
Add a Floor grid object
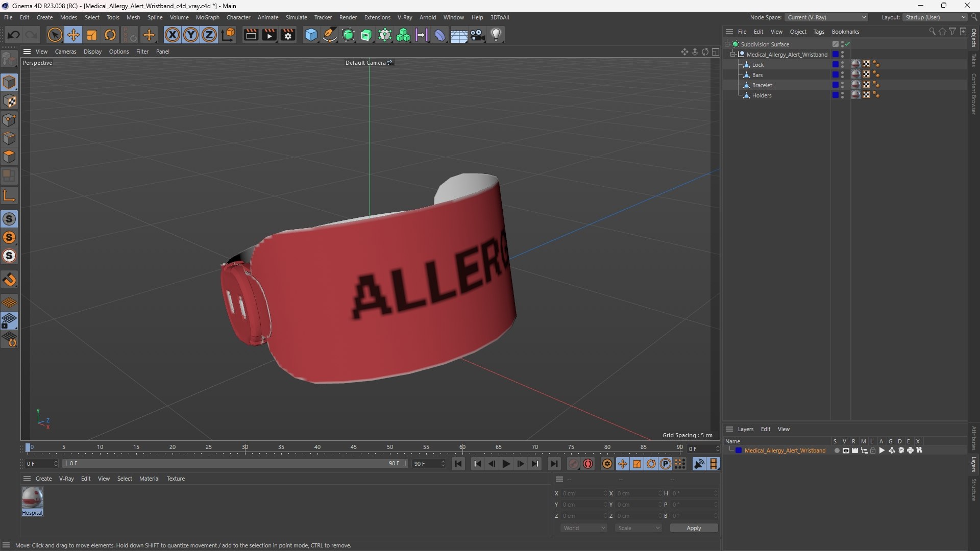pos(459,35)
